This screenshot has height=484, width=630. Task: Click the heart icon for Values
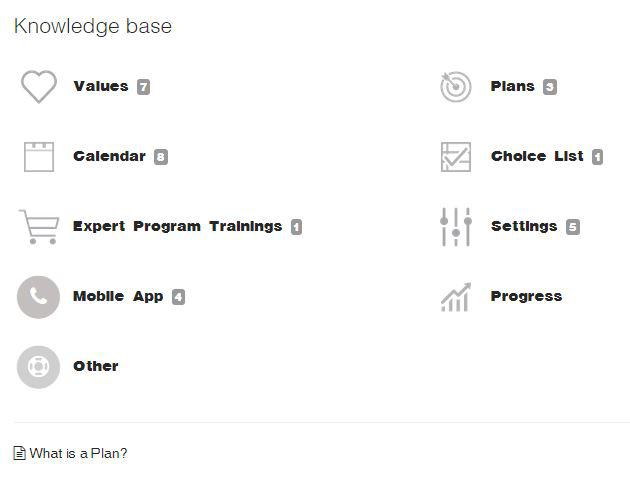[39, 86]
